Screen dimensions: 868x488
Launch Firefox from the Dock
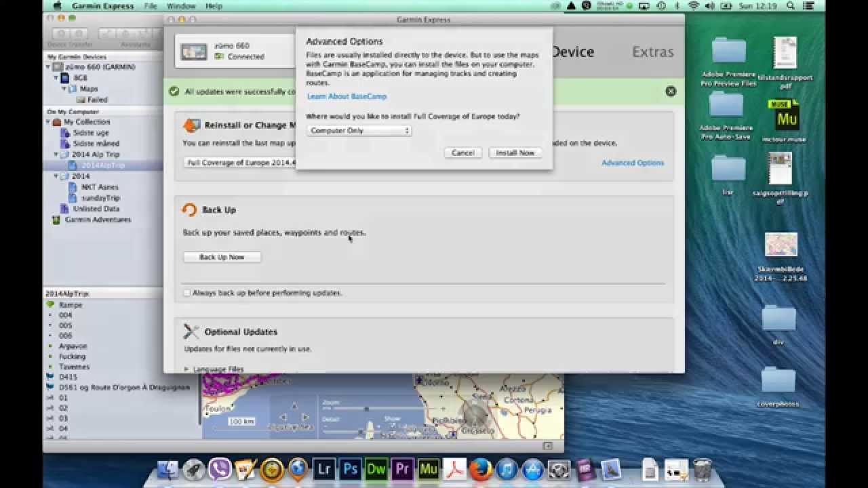point(481,470)
